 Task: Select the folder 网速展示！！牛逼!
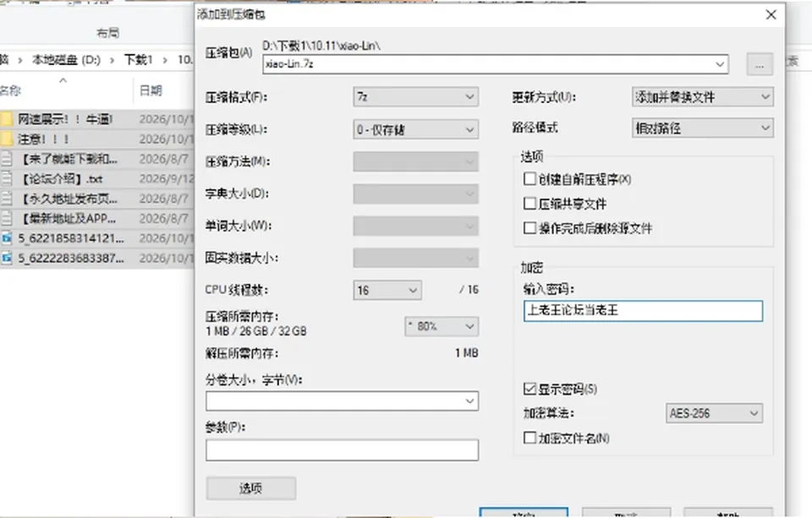(65, 119)
